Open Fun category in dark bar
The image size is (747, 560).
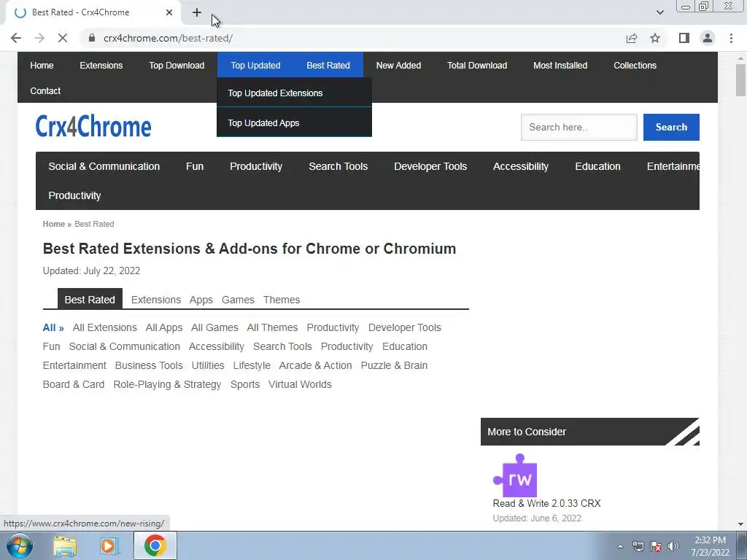pos(195,166)
